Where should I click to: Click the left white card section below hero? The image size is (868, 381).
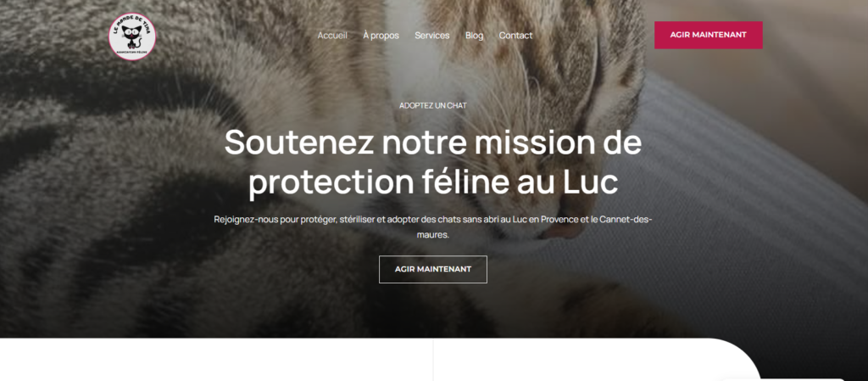click(x=216, y=360)
